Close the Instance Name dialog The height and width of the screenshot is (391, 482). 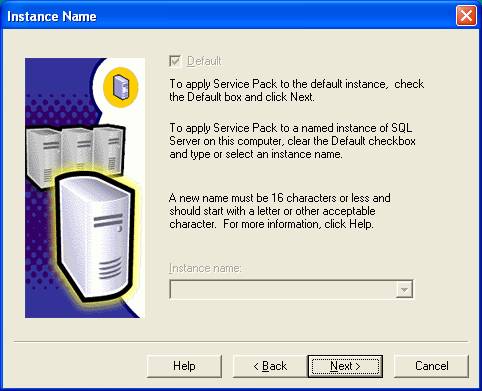[x=466, y=16]
